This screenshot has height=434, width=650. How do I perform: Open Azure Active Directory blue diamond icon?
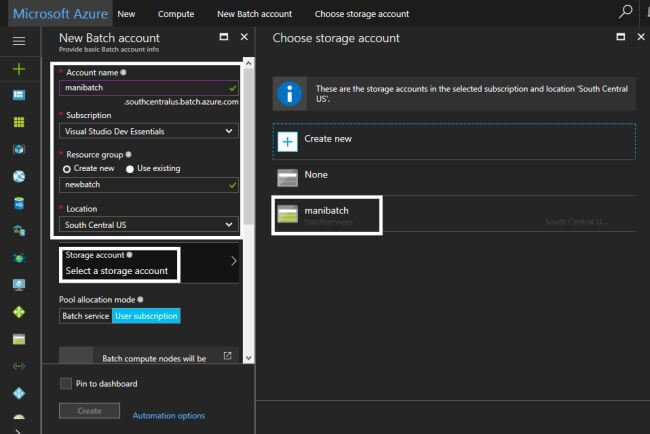pyautogui.click(x=19, y=393)
